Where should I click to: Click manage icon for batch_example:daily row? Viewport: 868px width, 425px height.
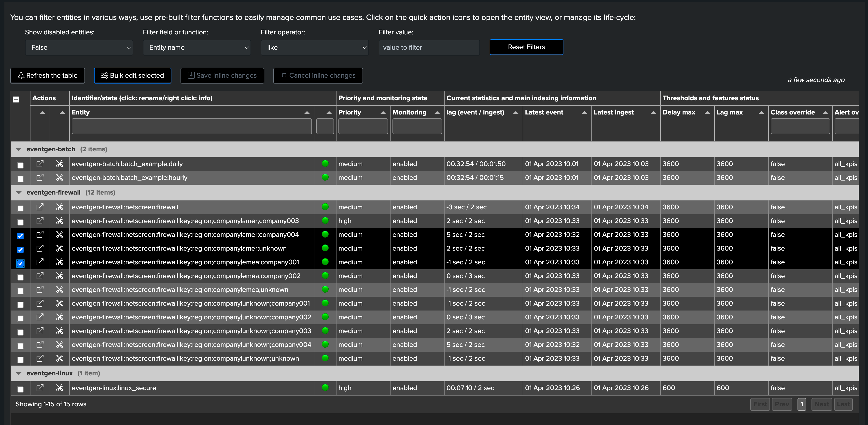[60, 164]
